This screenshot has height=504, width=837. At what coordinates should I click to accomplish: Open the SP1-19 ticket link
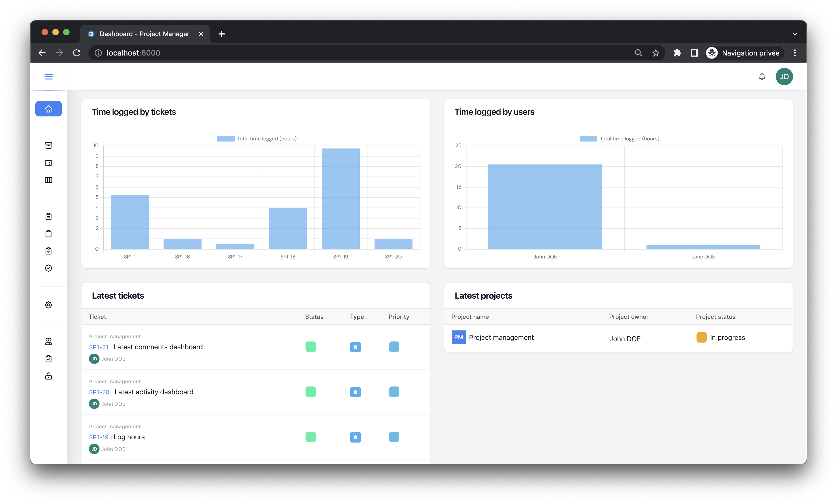pyautogui.click(x=98, y=437)
